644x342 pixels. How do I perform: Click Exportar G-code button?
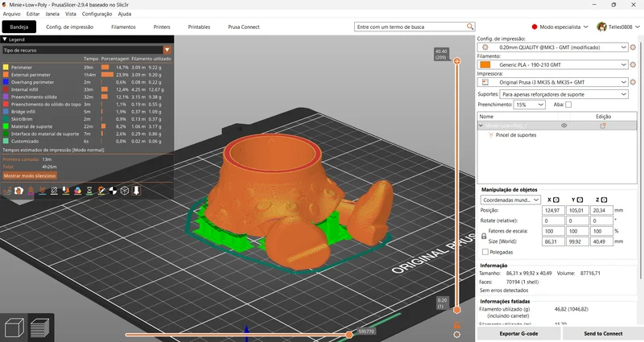[518, 333]
